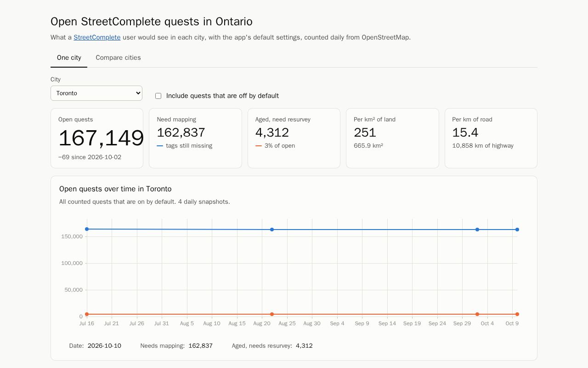Click "162,837" in the Need mapping card

tap(181, 132)
